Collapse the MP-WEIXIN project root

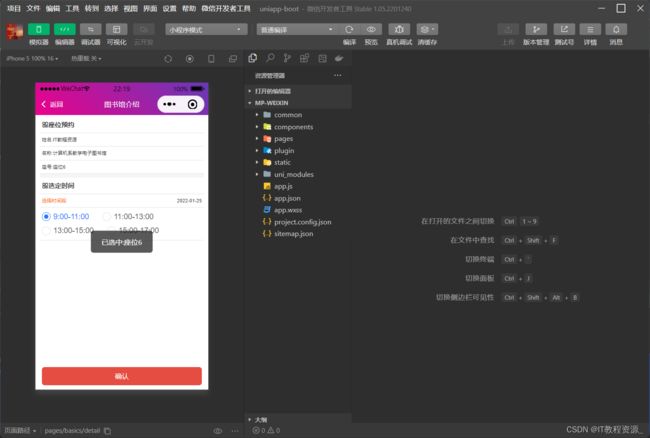[298, 103]
